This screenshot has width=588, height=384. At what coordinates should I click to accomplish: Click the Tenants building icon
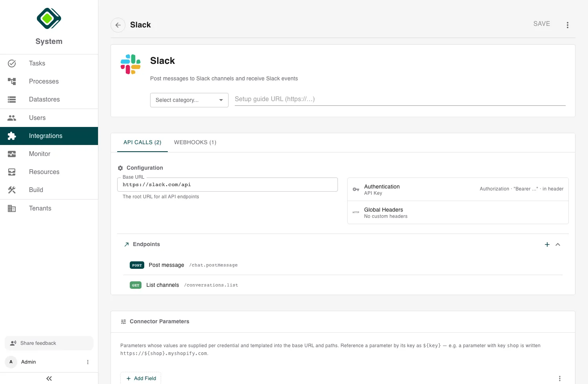[12, 208]
